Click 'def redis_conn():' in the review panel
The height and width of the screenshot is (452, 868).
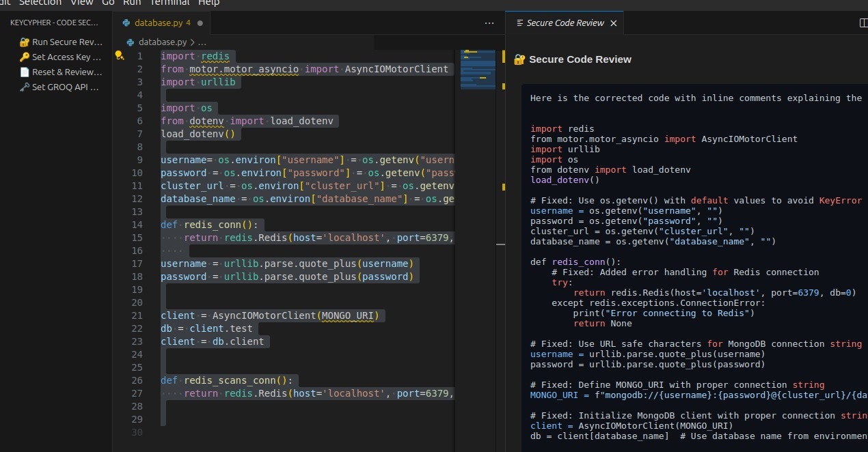(575, 262)
